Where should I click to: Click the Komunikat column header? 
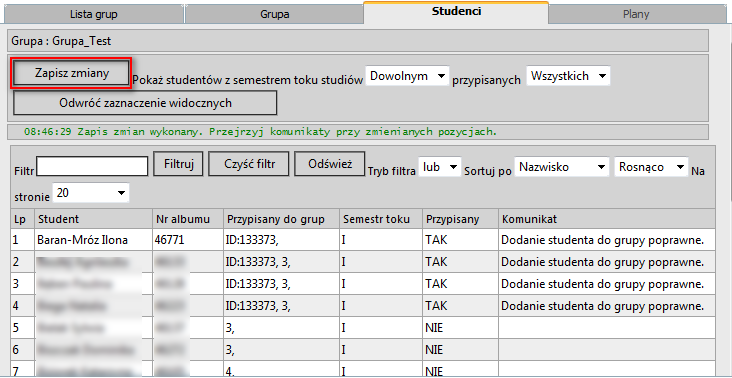point(606,219)
